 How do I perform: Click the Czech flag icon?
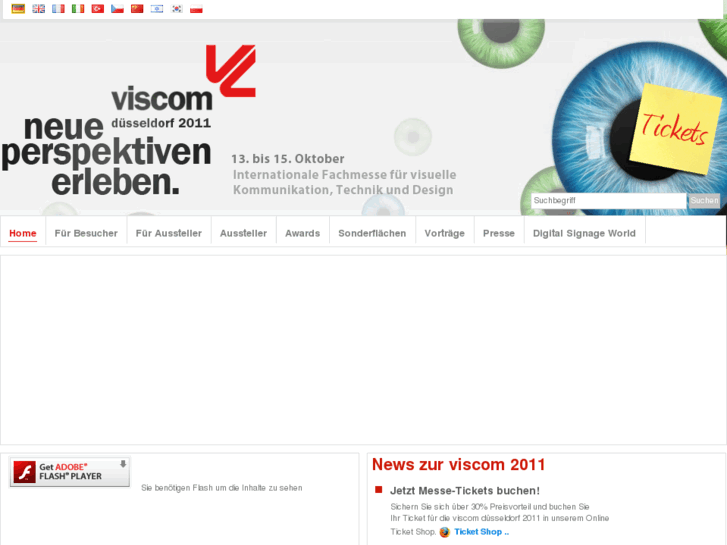point(117,9)
